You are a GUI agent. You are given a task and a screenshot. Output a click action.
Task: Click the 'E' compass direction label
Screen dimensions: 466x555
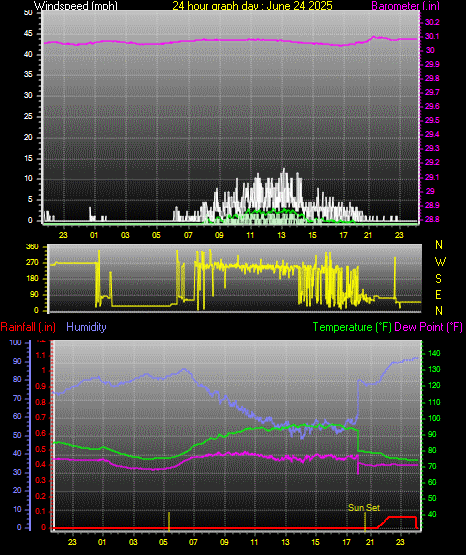(x=438, y=294)
